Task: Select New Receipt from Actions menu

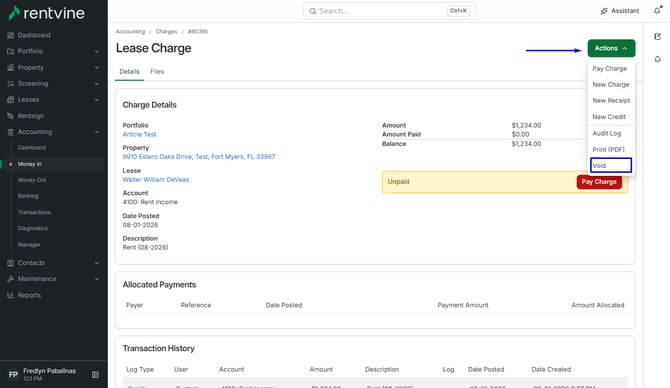Action: tap(611, 100)
